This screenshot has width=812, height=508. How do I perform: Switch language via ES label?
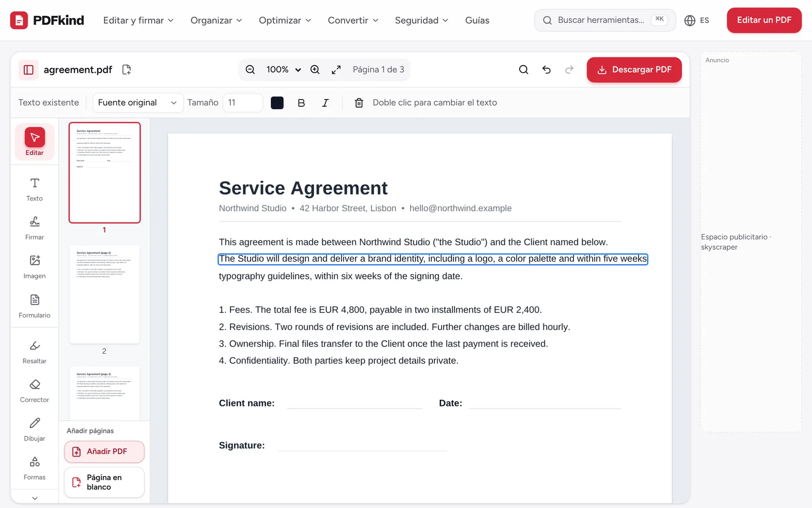pos(704,20)
